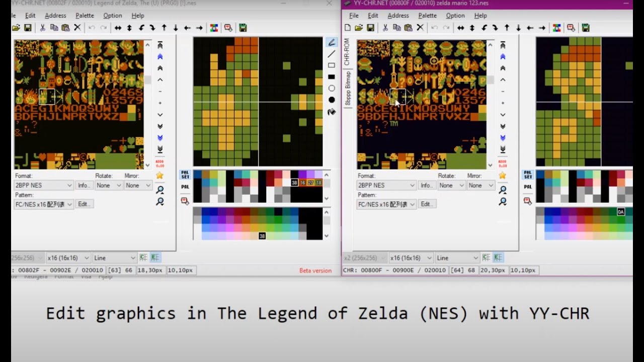Switch to 8bppp Bitmap vertical tab
The width and height of the screenshot is (644, 362).
coord(347,88)
